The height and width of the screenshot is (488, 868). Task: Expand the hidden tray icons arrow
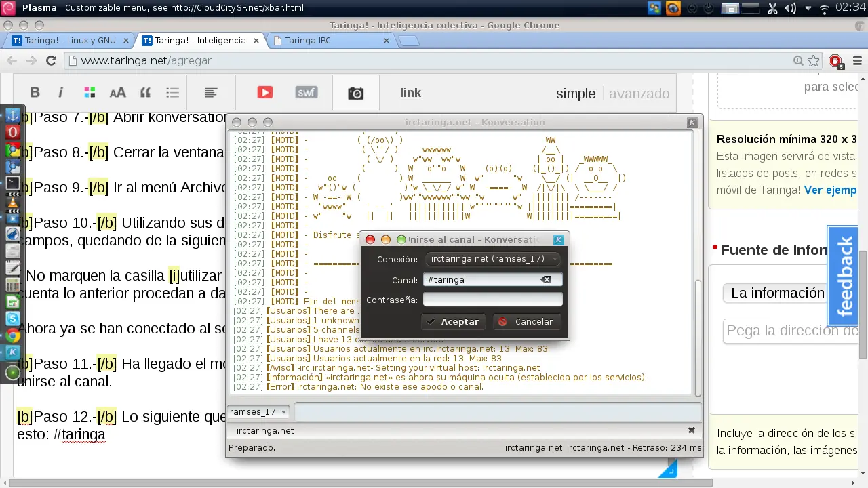point(808,8)
